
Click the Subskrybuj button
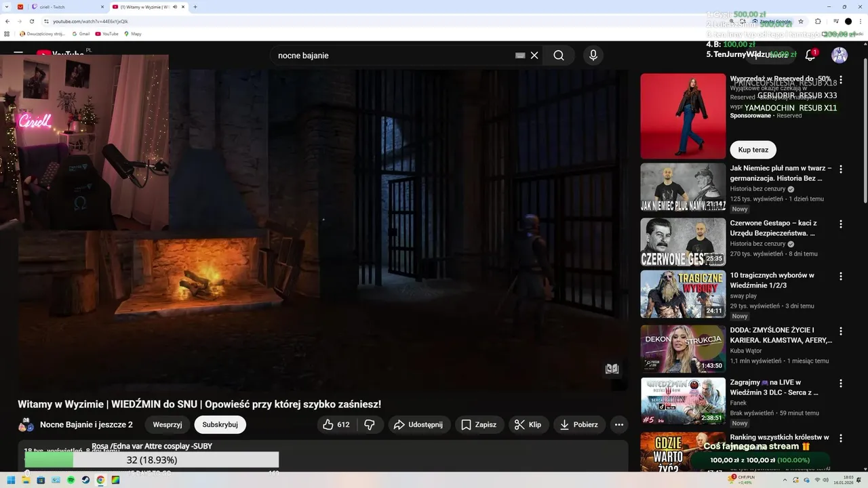pyautogui.click(x=220, y=424)
